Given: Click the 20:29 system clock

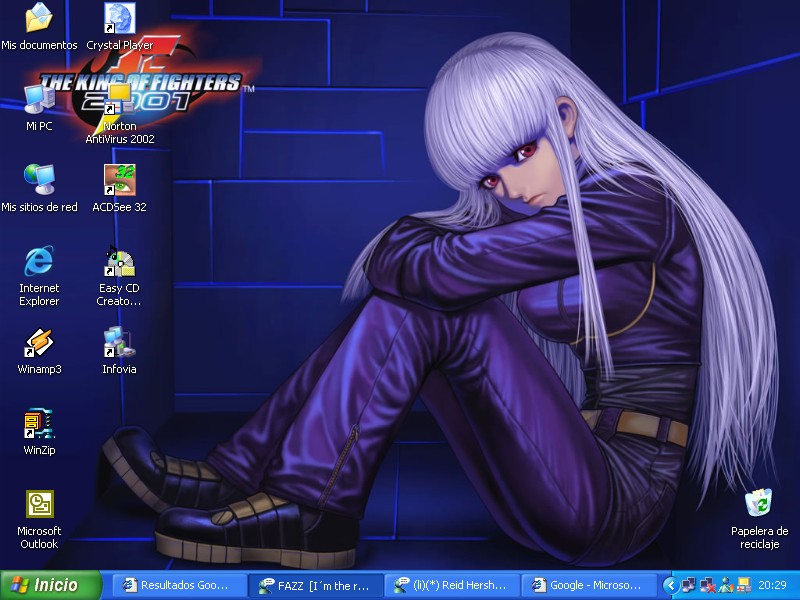Looking at the screenshot, I should (772, 585).
